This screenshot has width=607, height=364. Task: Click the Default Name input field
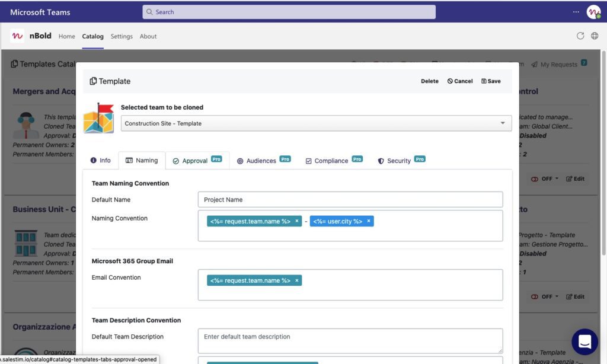click(350, 199)
